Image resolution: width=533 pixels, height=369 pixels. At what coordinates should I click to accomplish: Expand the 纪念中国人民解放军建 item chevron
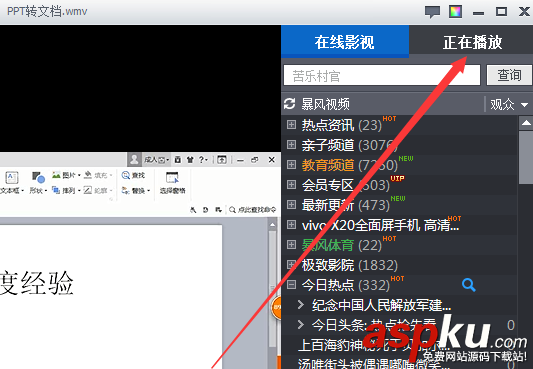tap(300, 305)
